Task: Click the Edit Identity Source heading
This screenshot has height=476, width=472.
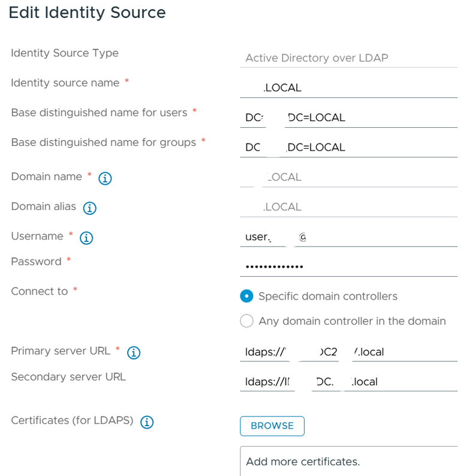Action: pos(87,13)
